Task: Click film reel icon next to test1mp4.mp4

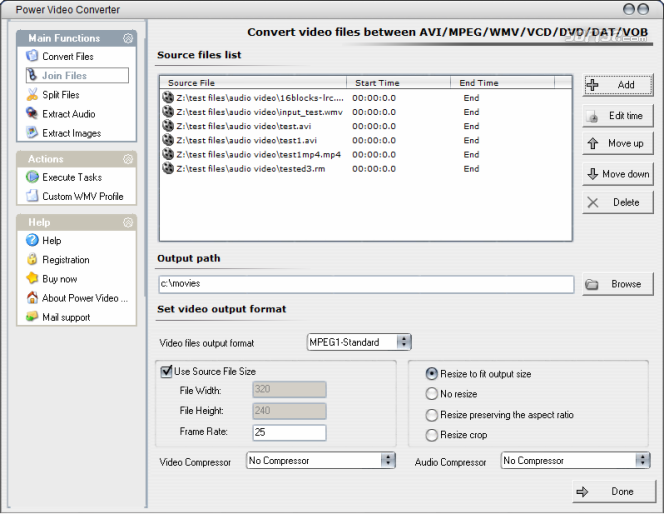Action: 168,154
